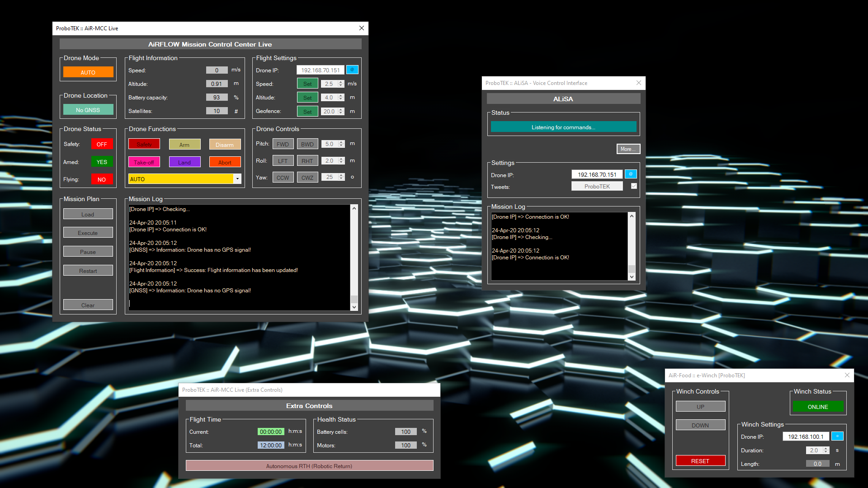Image resolution: width=868 pixels, height=488 pixels.
Task: Click the Drone IP field in Flight Settings
Action: 320,70
